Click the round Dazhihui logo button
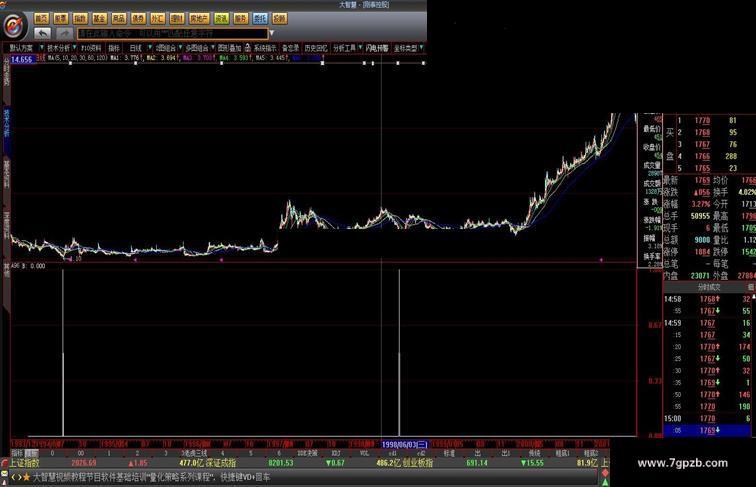Viewport: 756px width, 487px height. point(14,25)
